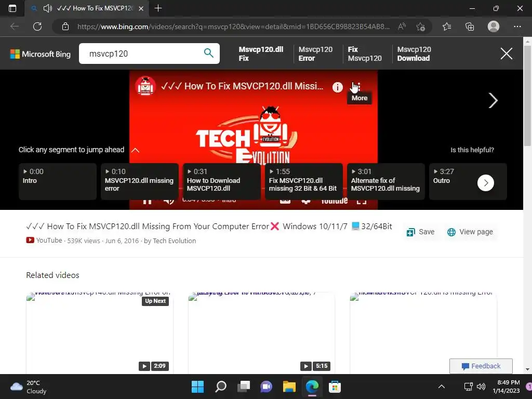Open Windows taskbar Search
The width and height of the screenshot is (532, 399).
(x=220, y=387)
